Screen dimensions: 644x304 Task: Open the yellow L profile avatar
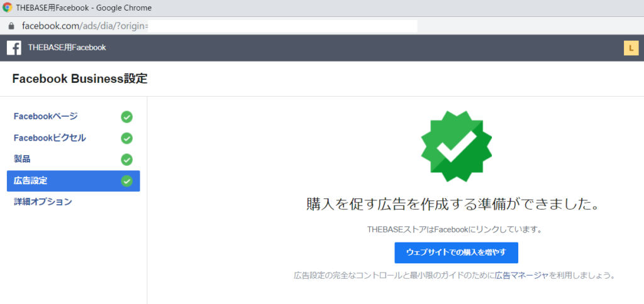pos(631,48)
